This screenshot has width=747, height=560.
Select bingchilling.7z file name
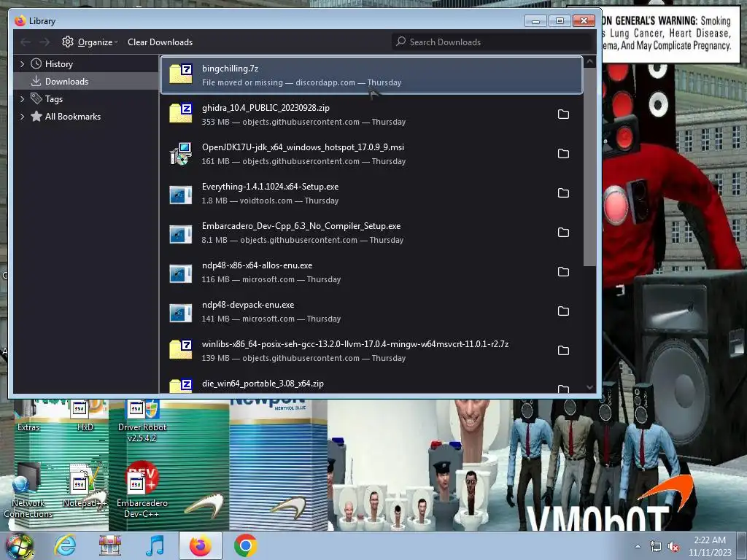coord(230,69)
